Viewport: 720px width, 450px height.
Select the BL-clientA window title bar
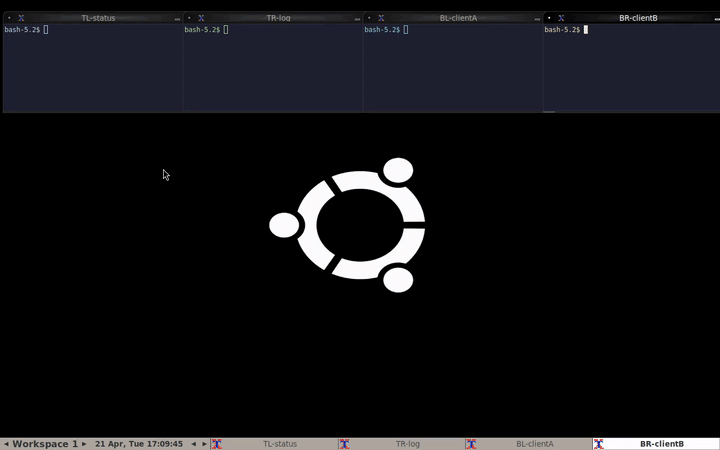(458, 18)
